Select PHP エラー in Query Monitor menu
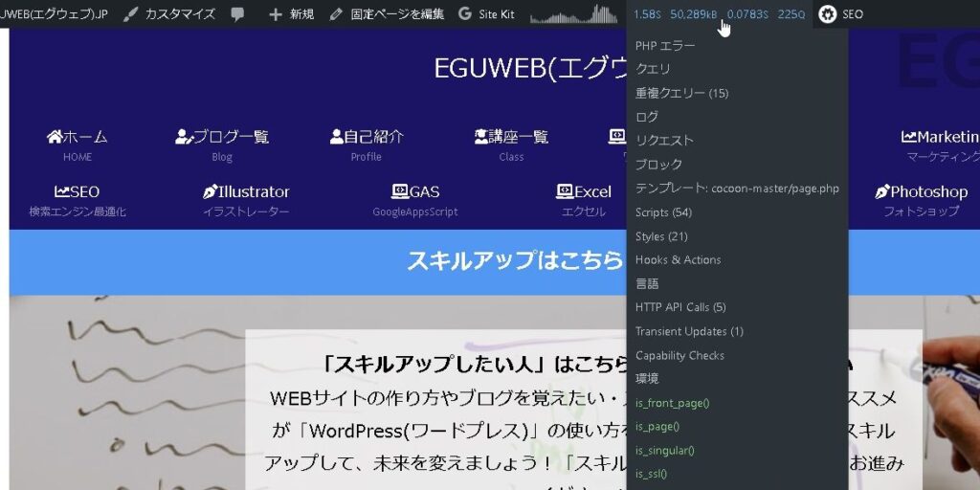This screenshot has height=490, width=980. pyautogui.click(x=665, y=45)
